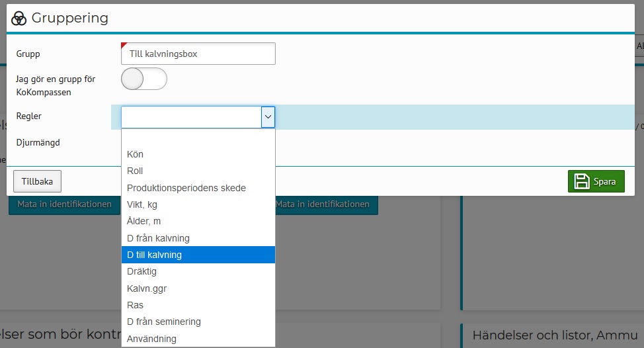Image resolution: width=644 pixels, height=348 pixels.
Task: Toggle the KoKompassen group switch
Action: click(x=144, y=79)
